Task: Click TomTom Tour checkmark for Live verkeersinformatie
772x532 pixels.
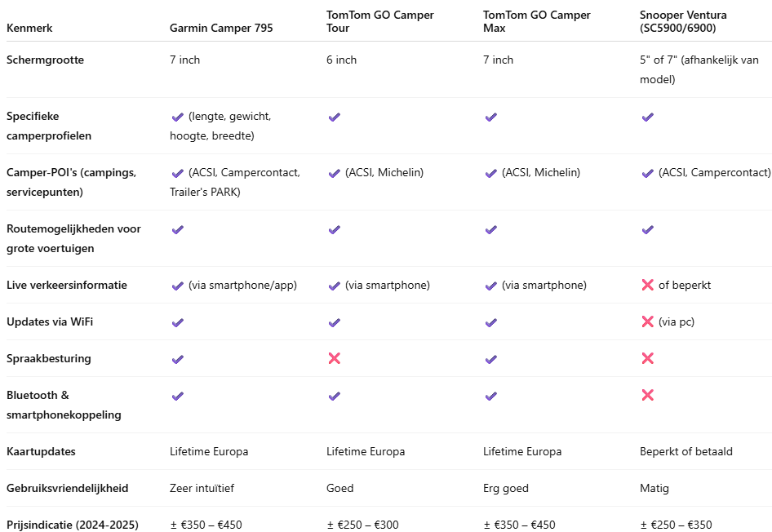Action: pos(335,286)
